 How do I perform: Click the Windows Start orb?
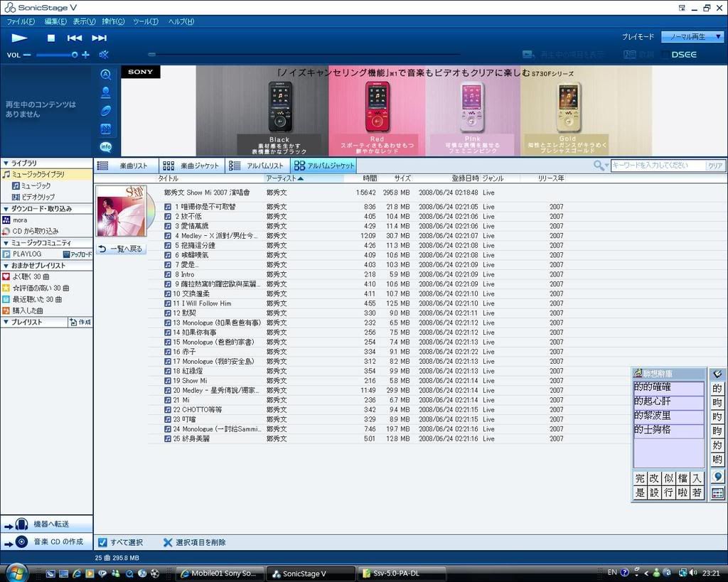pos(16,573)
